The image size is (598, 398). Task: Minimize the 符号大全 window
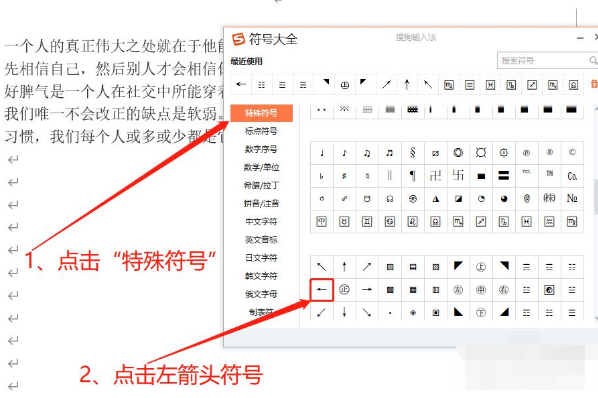click(x=580, y=38)
